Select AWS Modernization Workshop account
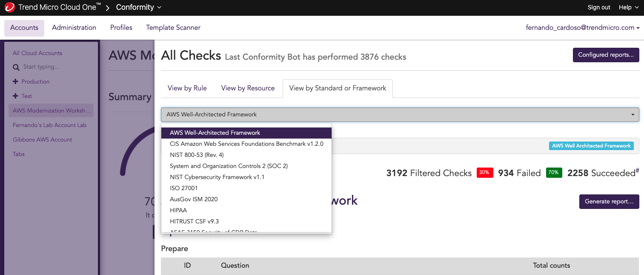Viewport: 644px width, 275px height. [51, 110]
